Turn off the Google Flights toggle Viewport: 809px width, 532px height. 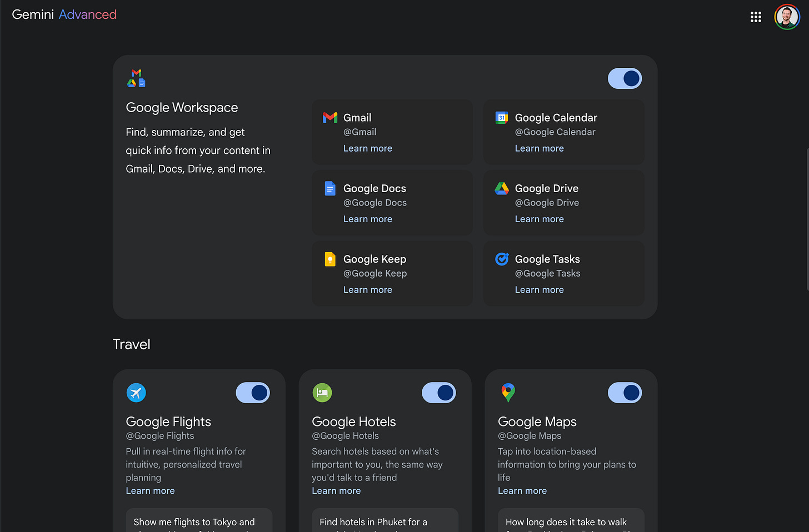253,393
